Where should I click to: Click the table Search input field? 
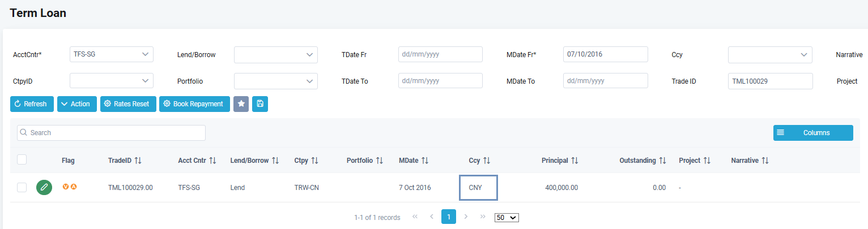tap(111, 133)
